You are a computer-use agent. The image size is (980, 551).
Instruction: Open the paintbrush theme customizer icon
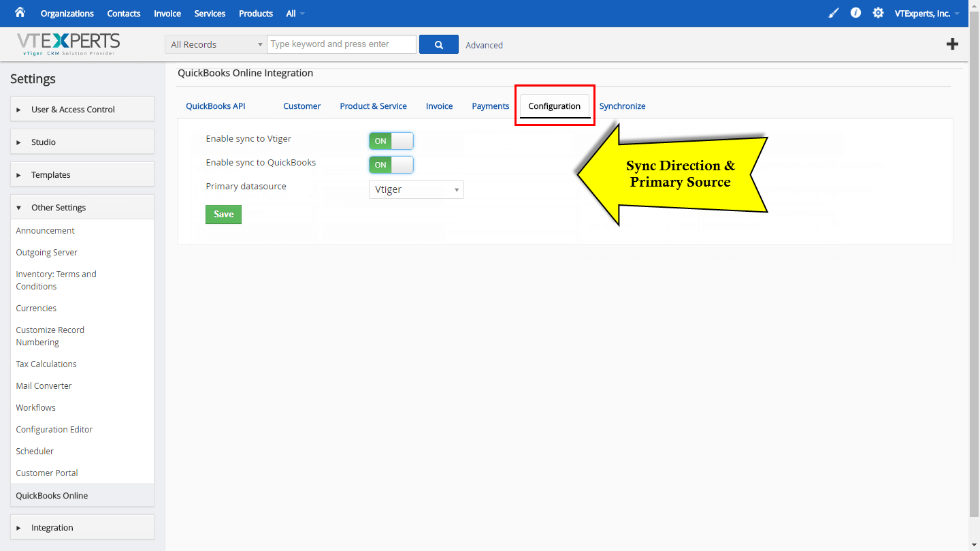pos(834,13)
